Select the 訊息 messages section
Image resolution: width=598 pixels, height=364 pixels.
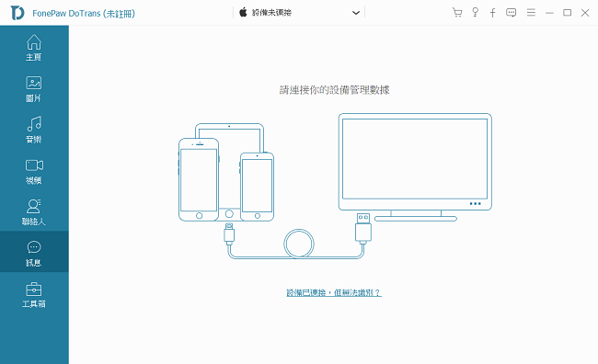[x=34, y=252]
